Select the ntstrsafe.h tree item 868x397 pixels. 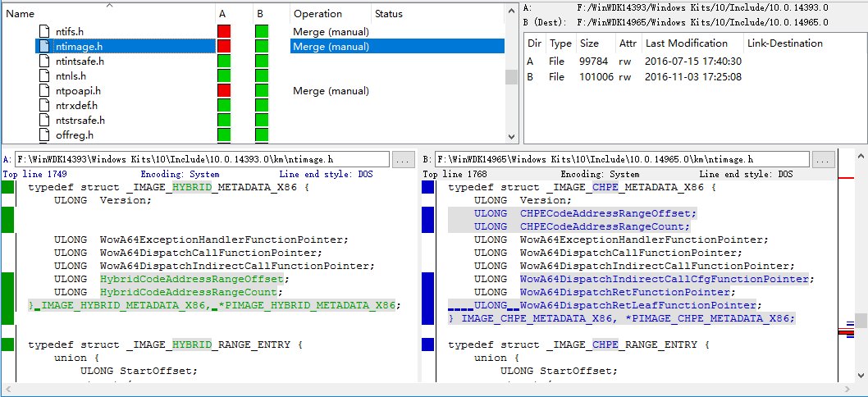[x=80, y=120]
